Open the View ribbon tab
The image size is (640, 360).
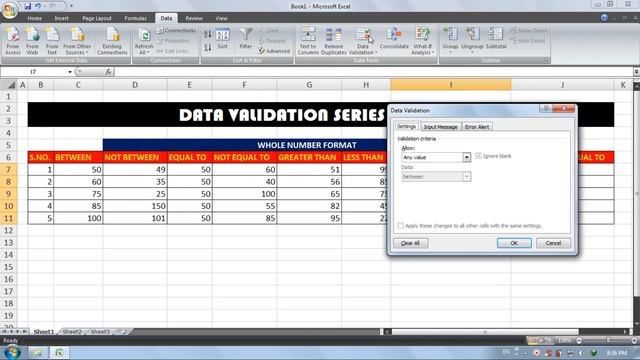click(221, 18)
